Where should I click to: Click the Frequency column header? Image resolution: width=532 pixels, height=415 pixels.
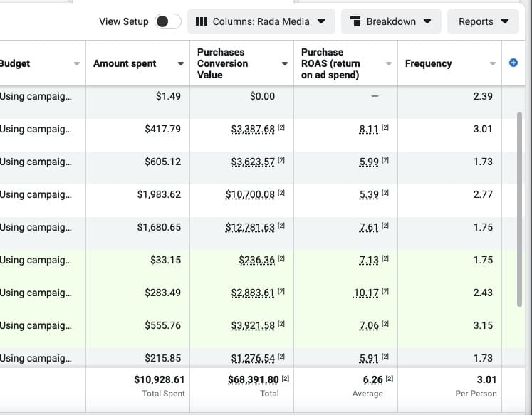(428, 63)
